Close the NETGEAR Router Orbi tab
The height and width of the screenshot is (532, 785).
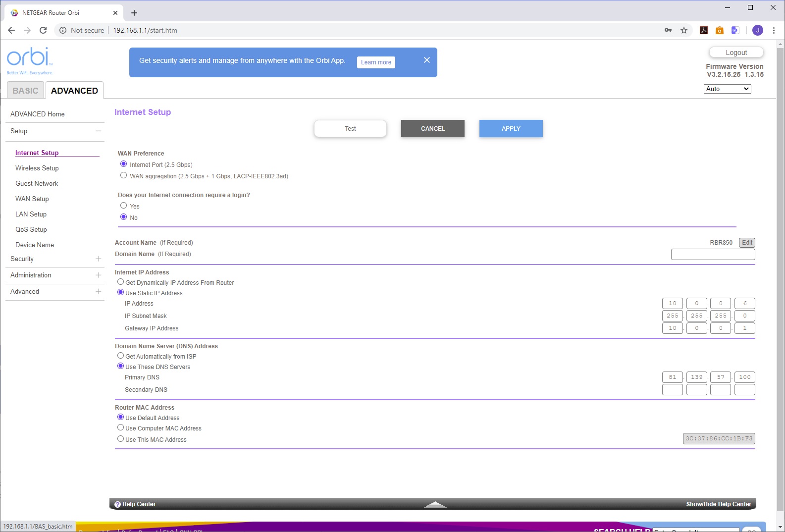point(115,13)
